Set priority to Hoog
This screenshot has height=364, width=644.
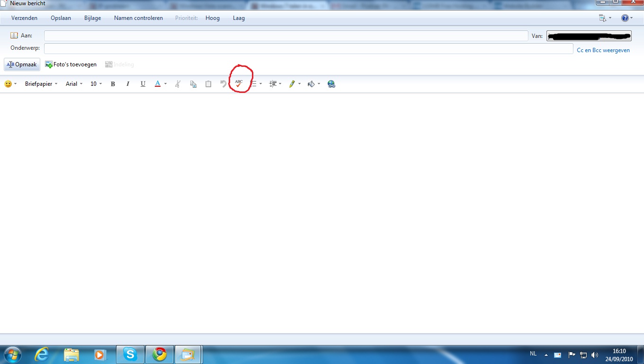click(x=213, y=18)
